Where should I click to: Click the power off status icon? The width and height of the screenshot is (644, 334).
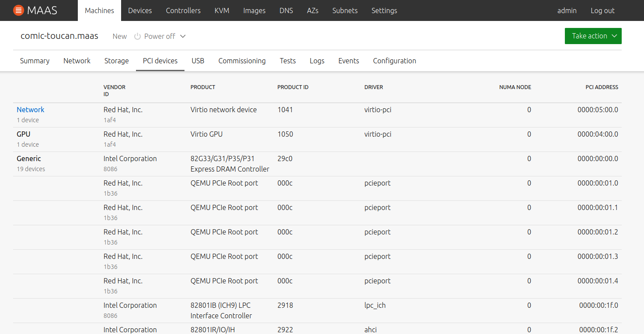click(137, 36)
